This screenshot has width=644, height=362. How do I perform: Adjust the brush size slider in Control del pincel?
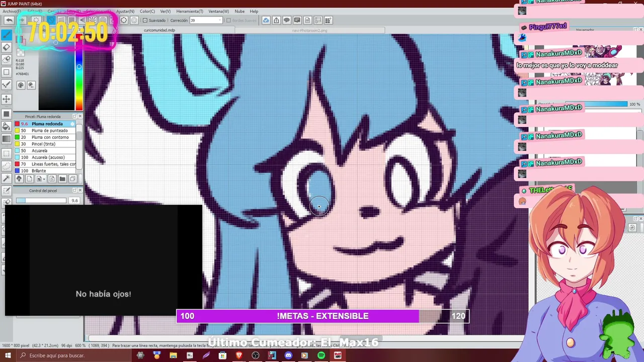click(x=41, y=201)
